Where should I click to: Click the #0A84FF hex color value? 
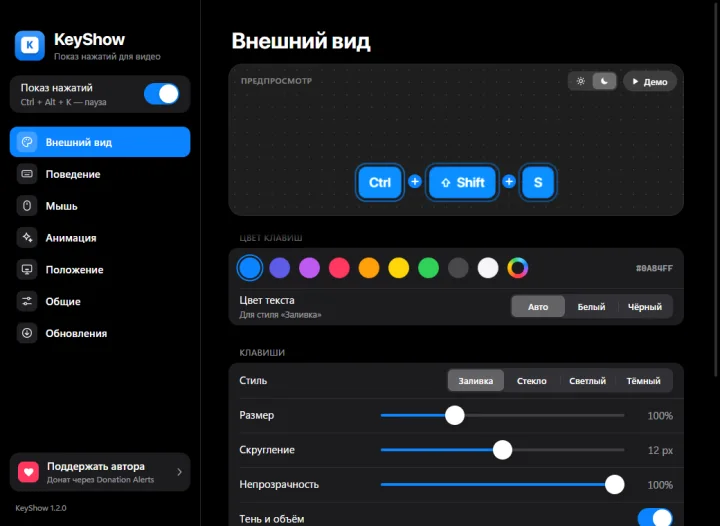click(x=654, y=268)
